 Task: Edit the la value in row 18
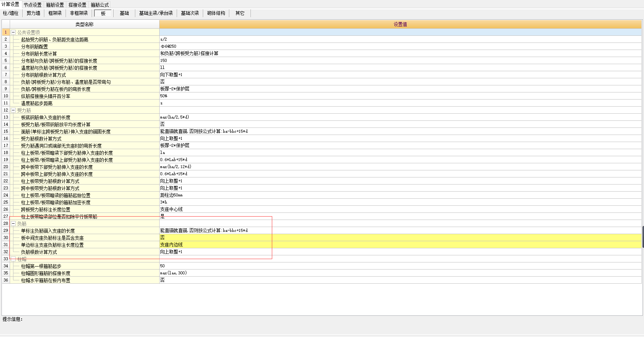[400, 153]
